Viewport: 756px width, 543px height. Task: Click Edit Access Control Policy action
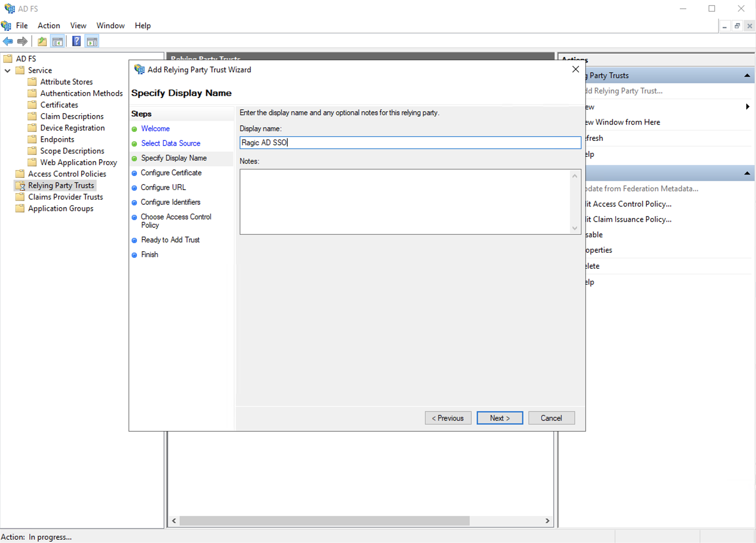(629, 204)
